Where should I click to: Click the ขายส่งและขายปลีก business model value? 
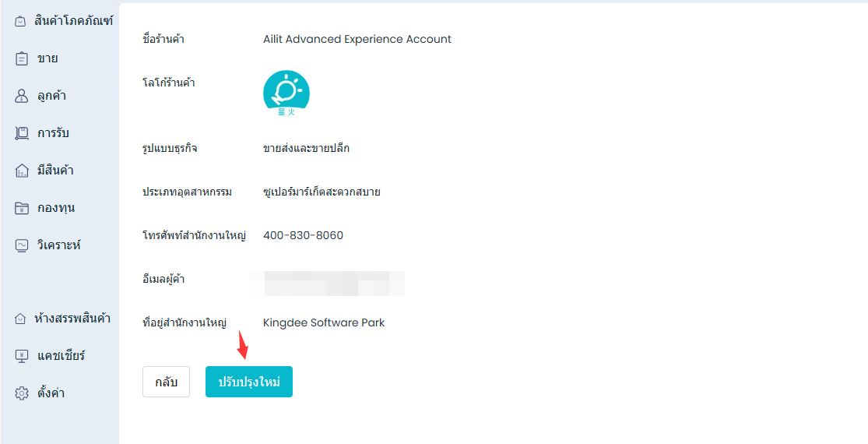(x=306, y=148)
